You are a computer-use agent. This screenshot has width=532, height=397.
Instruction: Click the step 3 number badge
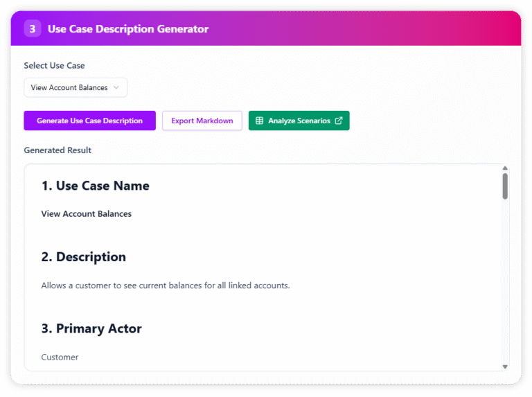coord(33,29)
